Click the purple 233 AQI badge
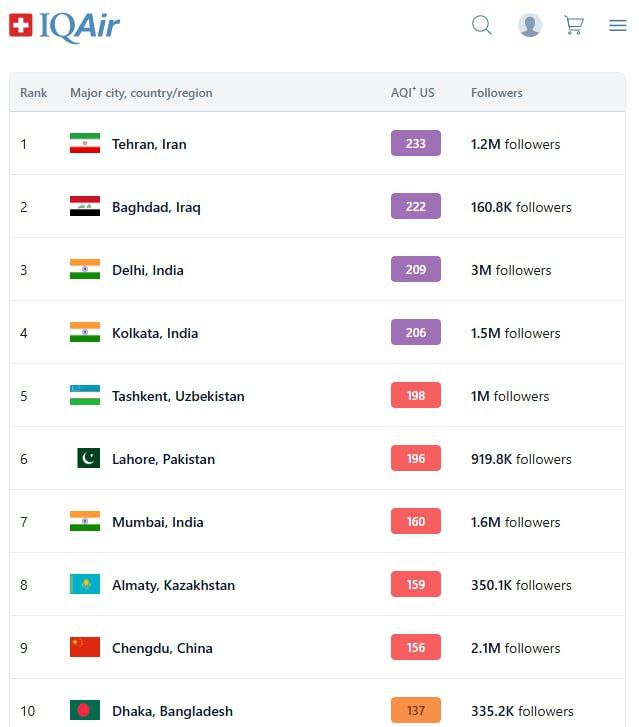 [416, 144]
